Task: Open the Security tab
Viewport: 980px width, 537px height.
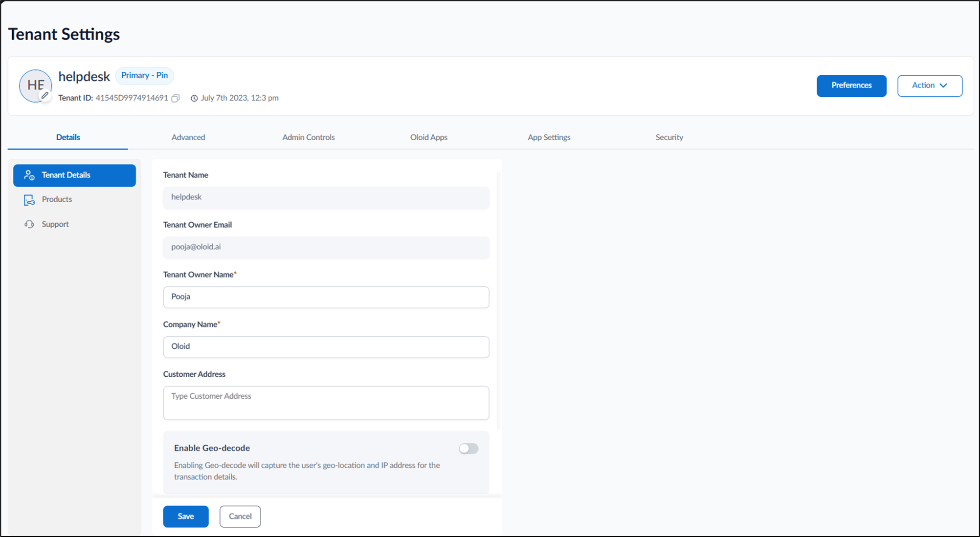Action: pos(669,137)
